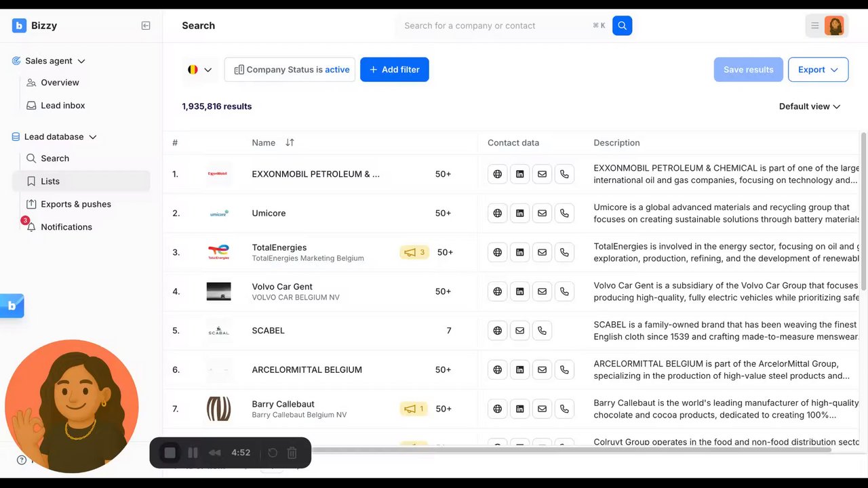Click the Barry Callebaut logo thumbnail
The height and width of the screenshot is (488, 868).
tap(219, 409)
